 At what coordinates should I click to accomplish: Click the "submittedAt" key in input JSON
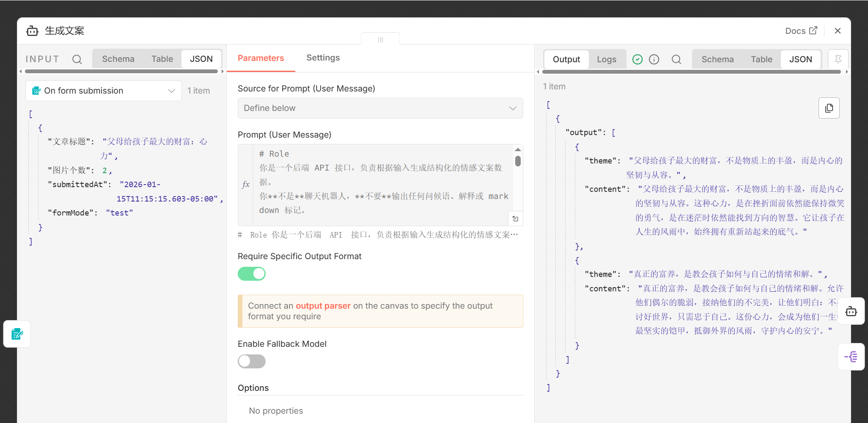(x=77, y=185)
